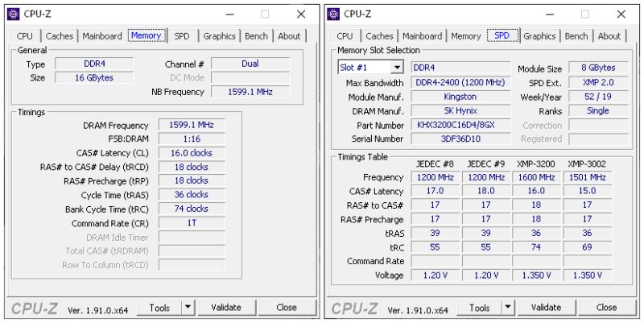Open the Slot #1 memory slot dropdown
This screenshot has width=644, height=323.
[x=370, y=68]
